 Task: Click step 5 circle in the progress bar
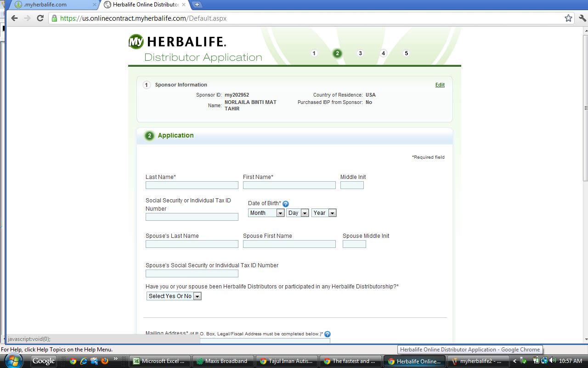click(x=406, y=53)
